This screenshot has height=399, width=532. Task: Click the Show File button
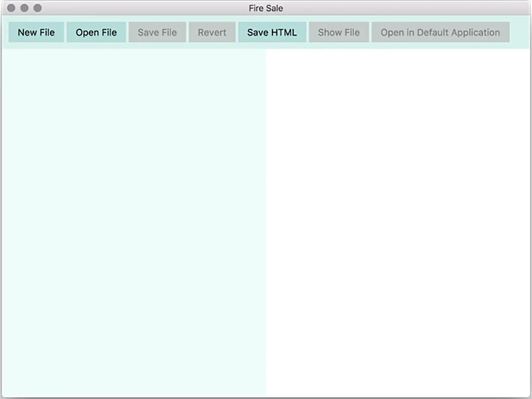pyautogui.click(x=339, y=32)
